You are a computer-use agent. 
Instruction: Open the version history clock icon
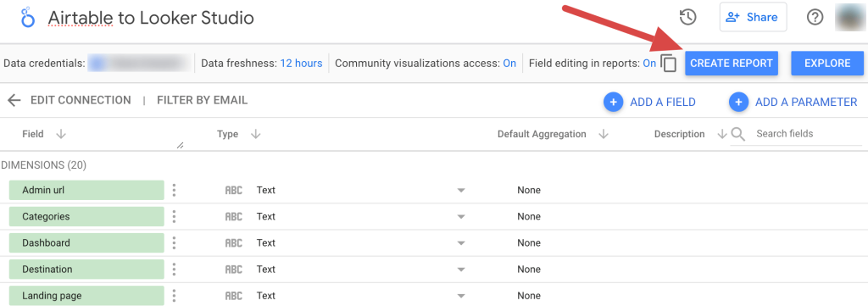click(687, 17)
